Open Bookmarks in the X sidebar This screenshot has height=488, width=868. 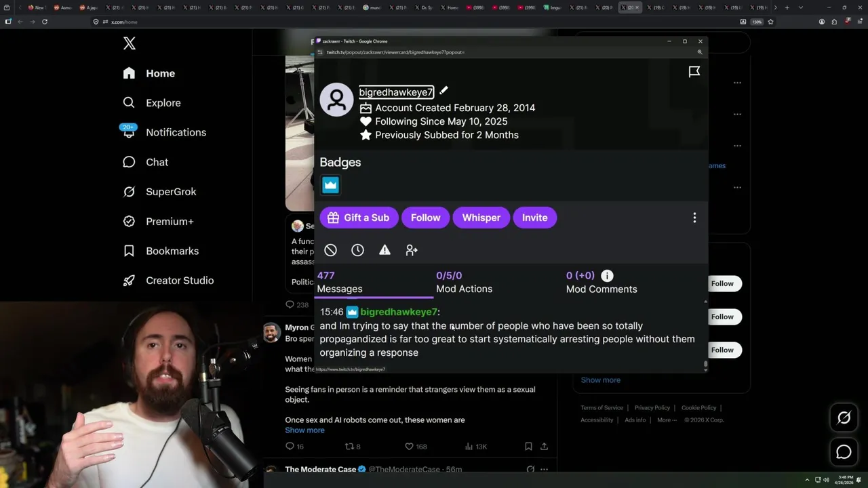[x=161, y=251]
